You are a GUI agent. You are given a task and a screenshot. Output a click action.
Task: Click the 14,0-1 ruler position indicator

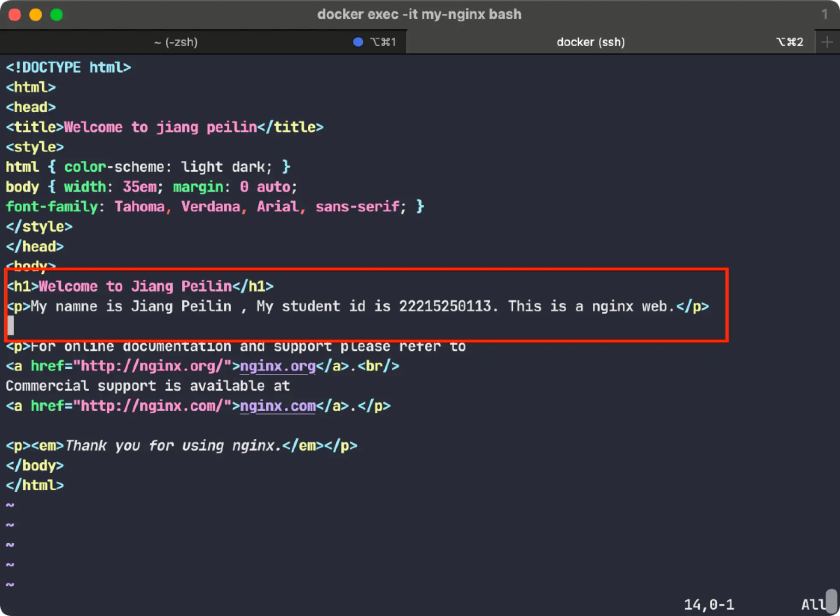coord(709,604)
